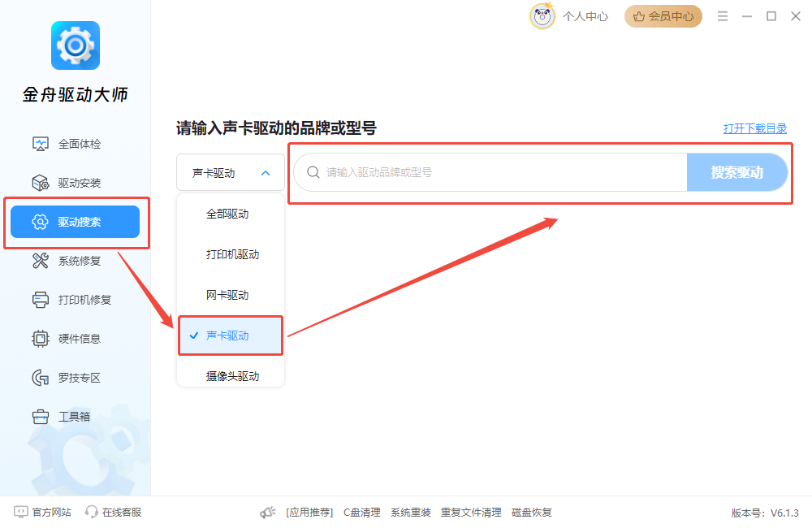This screenshot has width=812, height=528.
Task: Pick 网卡驱动 from the list
Action: [x=231, y=296]
